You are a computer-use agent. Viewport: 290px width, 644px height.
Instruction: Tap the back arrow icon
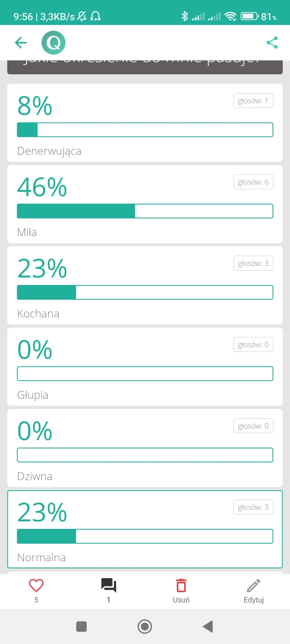[21, 43]
